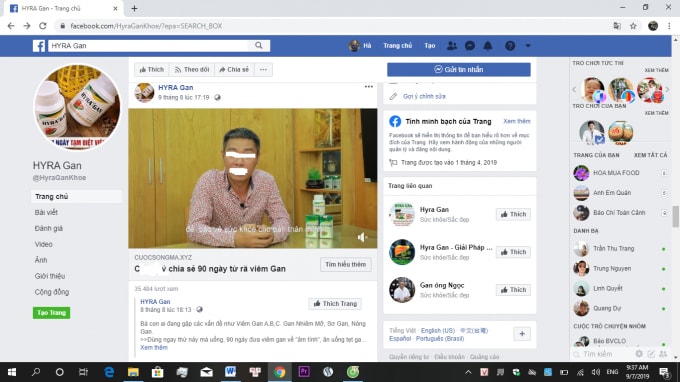The height and width of the screenshot is (382, 680).
Task: Click the plus button to add a language
Action: click(522, 334)
